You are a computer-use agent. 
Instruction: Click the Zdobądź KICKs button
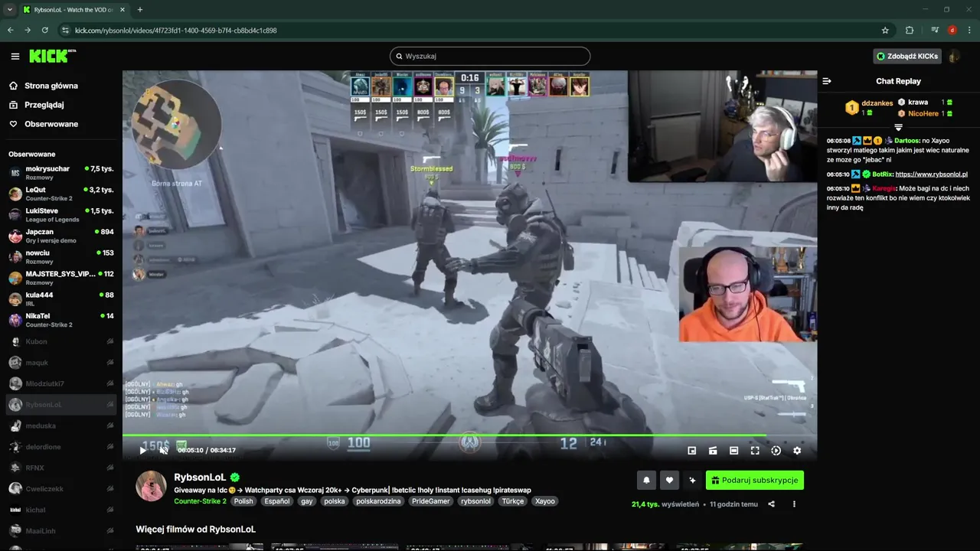click(x=907, y=56)
